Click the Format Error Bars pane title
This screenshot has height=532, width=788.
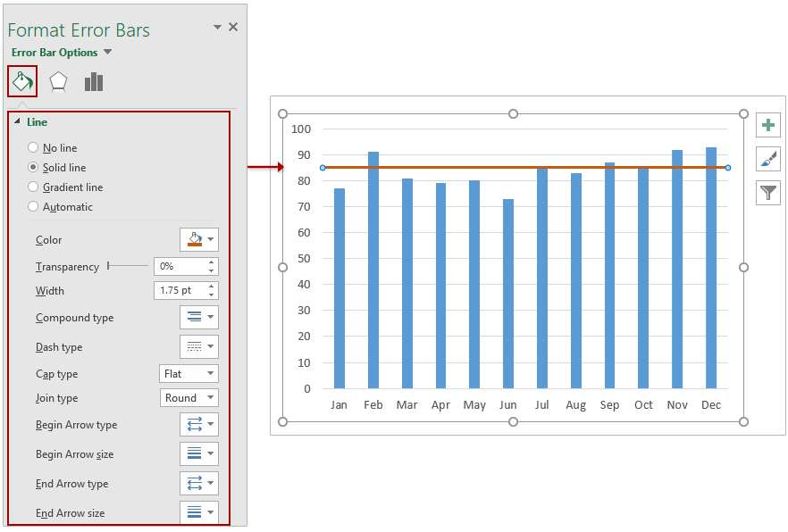pyautogui.click(x=78, y=29)
